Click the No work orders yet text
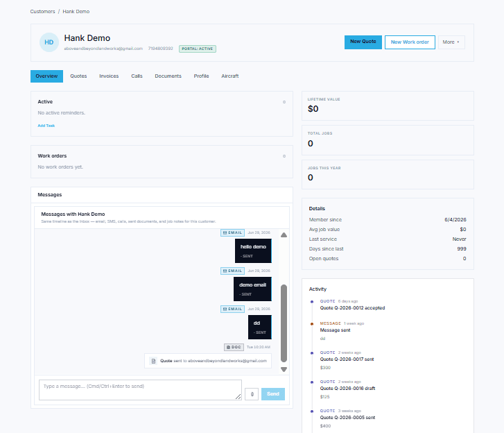Viewport: 504px width, 433px height. (60, 167)
